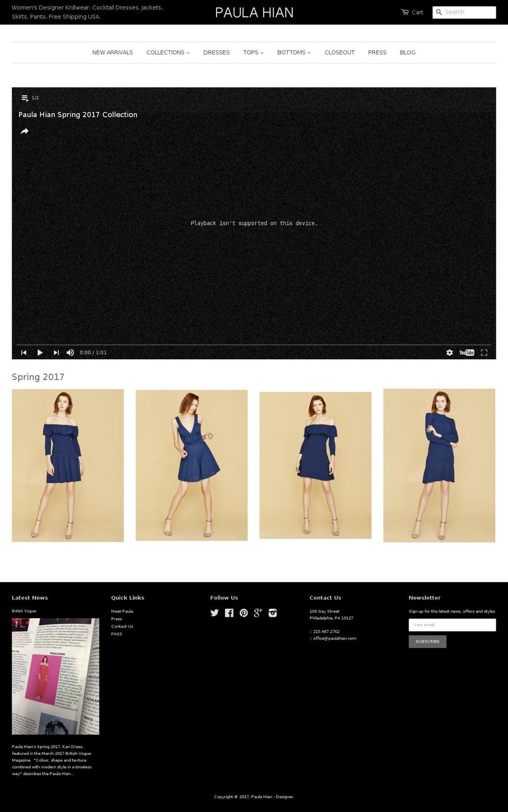508x812 pixels.
Task: Open the NEW ARRIVALS menu item
Action: (112, 52)
